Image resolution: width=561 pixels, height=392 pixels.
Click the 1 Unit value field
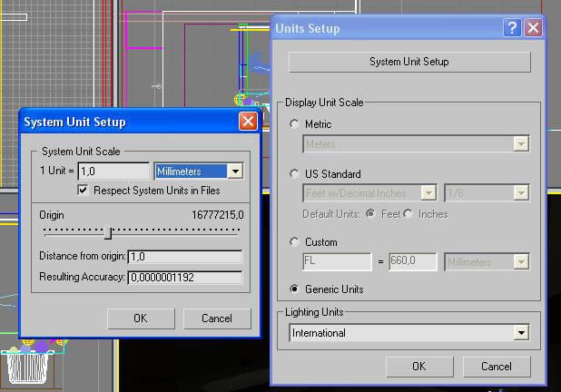coord(113,171)
